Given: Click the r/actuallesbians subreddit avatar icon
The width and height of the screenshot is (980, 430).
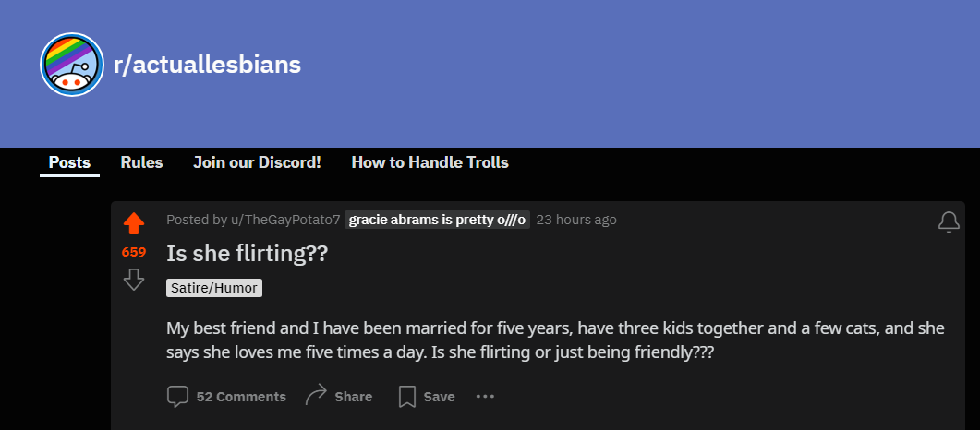Looking at the screenshot, I should [71, 65].
